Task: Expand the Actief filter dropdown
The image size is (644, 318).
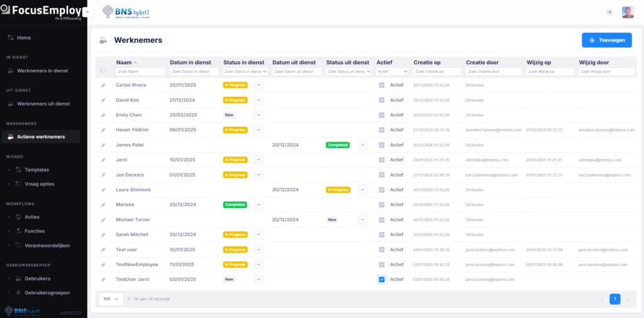Action: pos(392,72)
